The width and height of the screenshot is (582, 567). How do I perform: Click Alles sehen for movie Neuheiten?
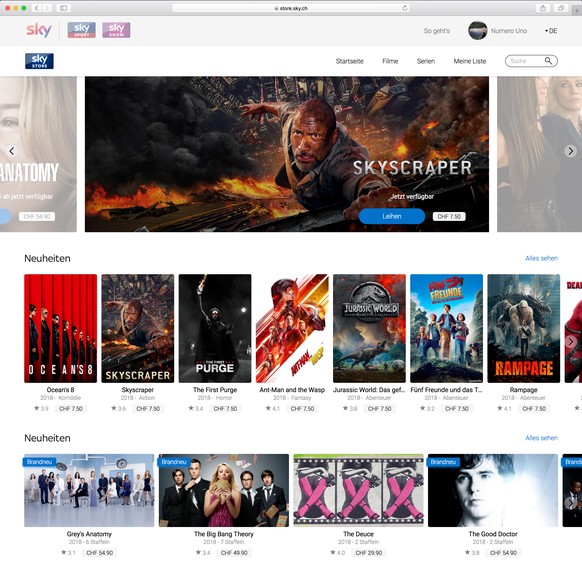click(x=541, y=258)
